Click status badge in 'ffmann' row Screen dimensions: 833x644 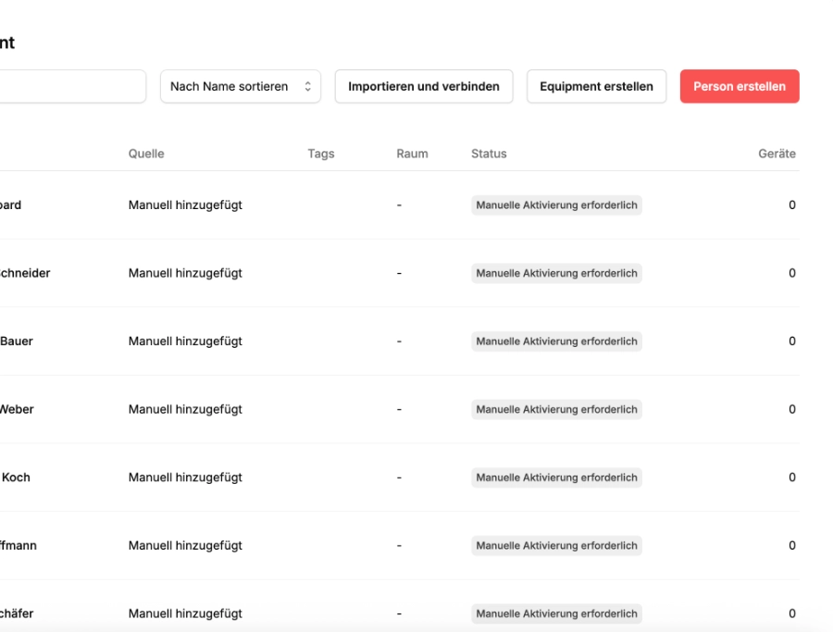556,546
